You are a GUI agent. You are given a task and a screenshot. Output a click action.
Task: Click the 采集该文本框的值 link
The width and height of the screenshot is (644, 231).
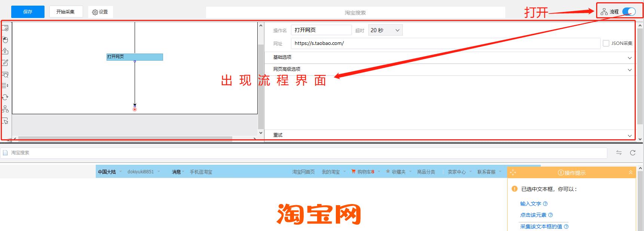tap(541, 227)
